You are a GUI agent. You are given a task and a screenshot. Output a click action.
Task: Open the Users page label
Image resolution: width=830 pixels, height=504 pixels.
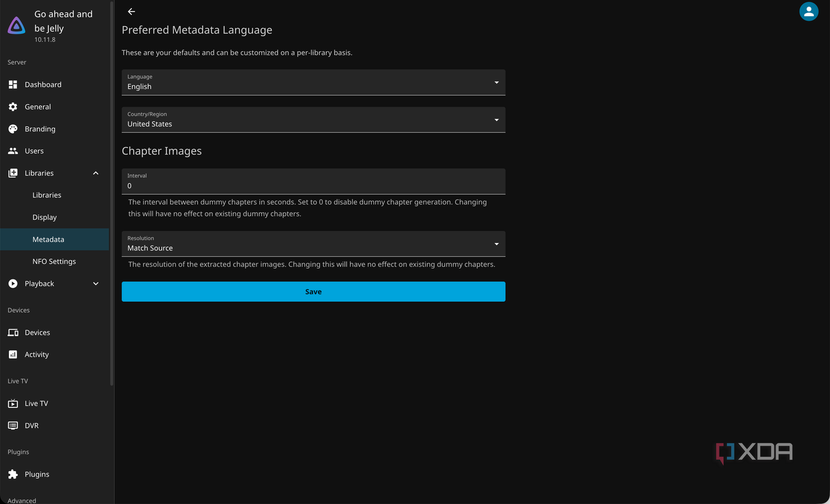tap(34, 151)
